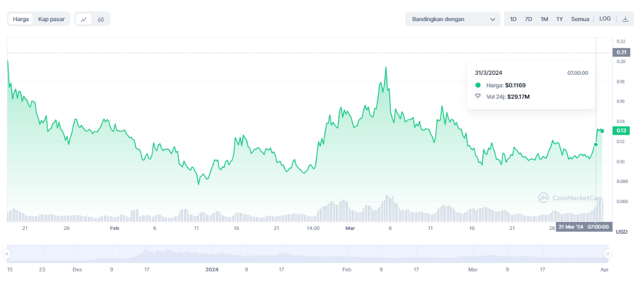Toggle LOG scale on chart

tap(605, 19)
